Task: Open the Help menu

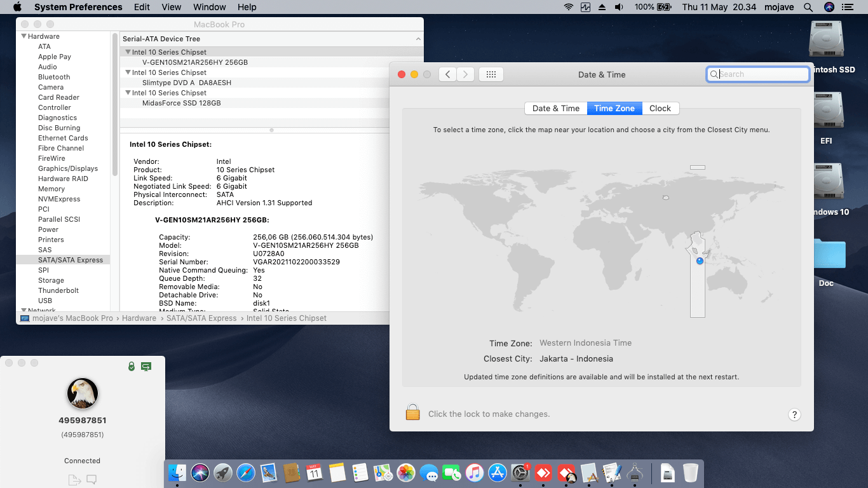Action: pos(247,7)
